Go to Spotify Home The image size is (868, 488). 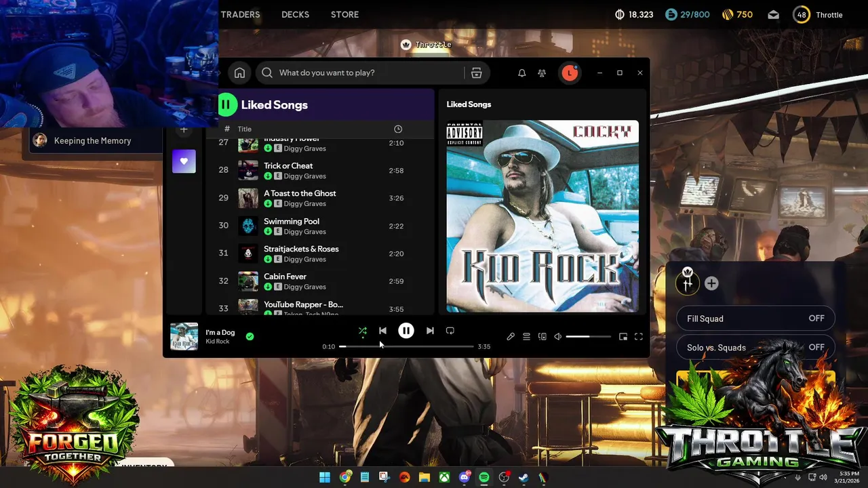239,73
